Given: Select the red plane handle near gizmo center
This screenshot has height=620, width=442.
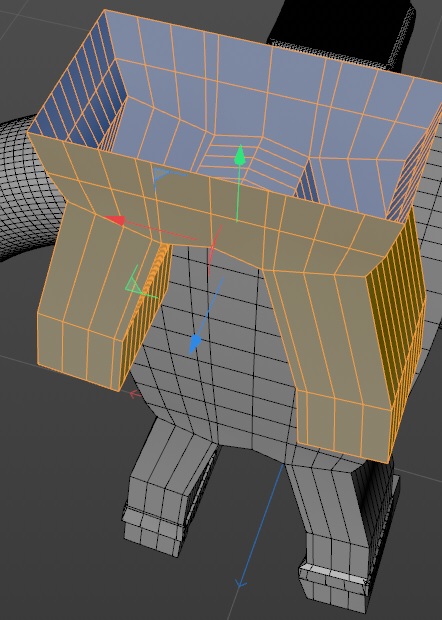Looking at the screenshot, I should point(214,247).
